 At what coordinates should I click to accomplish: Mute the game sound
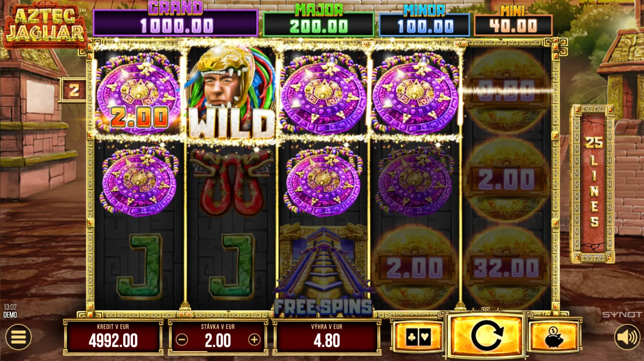coord(627,337)
